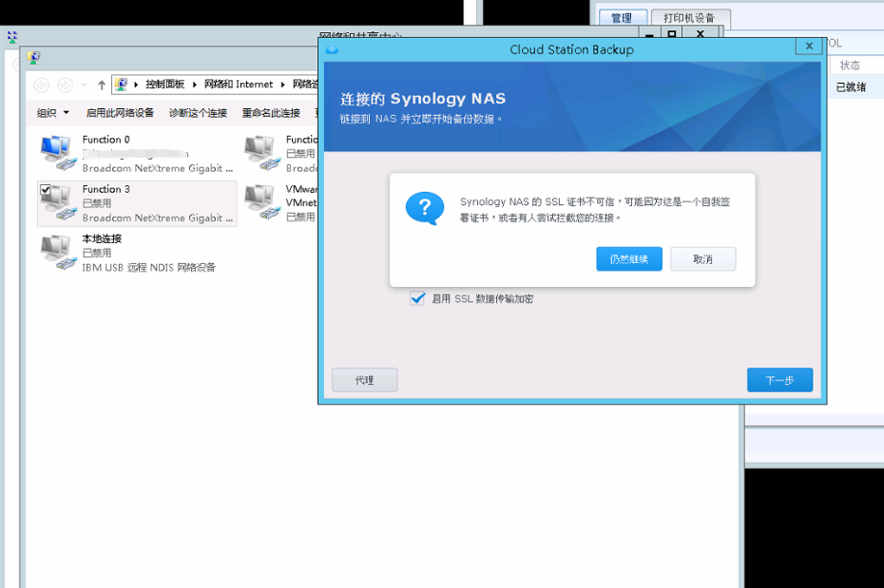Click the blue question mark dialog icon
Viewport: 884px width, 588px height.
[424, 208]
